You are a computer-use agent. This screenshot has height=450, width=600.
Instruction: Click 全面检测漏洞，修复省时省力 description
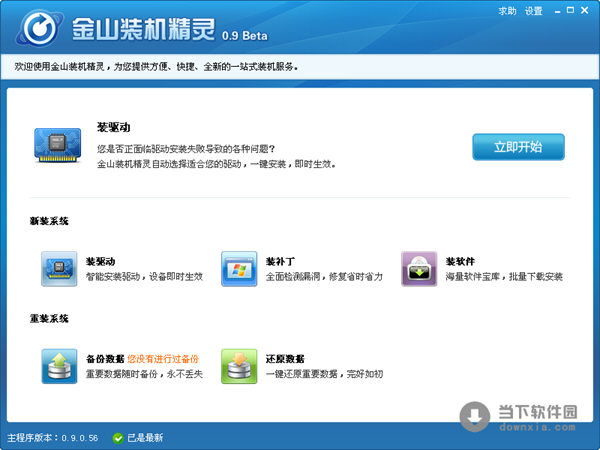(x=324, y=277)
